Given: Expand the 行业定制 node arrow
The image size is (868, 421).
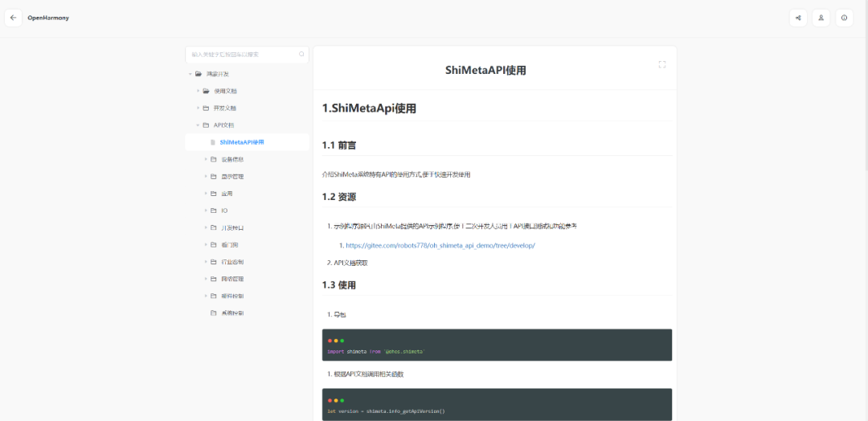Looking at the screenshot, I should point(206,262).
